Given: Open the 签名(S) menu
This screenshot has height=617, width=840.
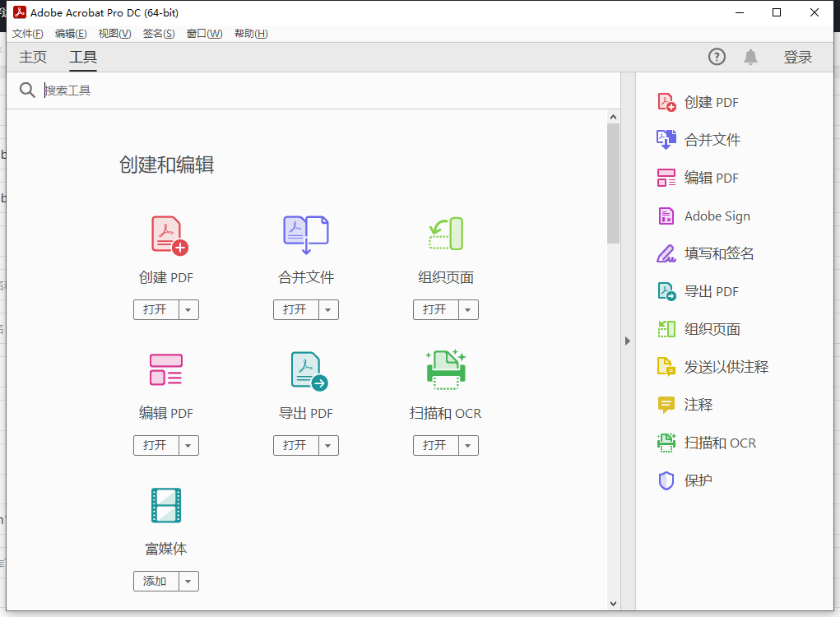Looking at the screenshot, I should 159,34.
